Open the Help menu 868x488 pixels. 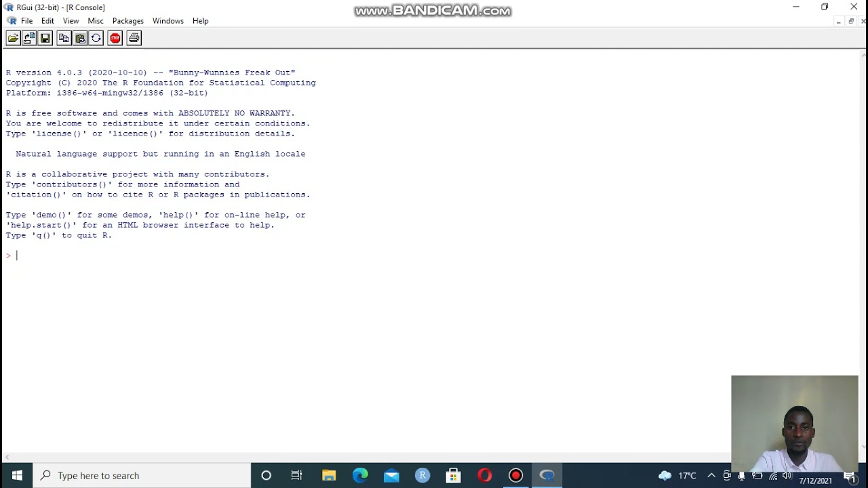(200, 21)
